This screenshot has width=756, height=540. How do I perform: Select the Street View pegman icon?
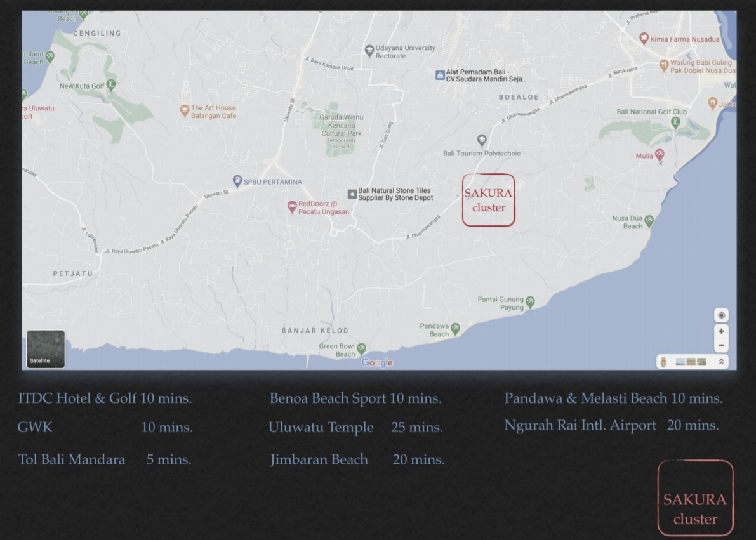point(663,362)
